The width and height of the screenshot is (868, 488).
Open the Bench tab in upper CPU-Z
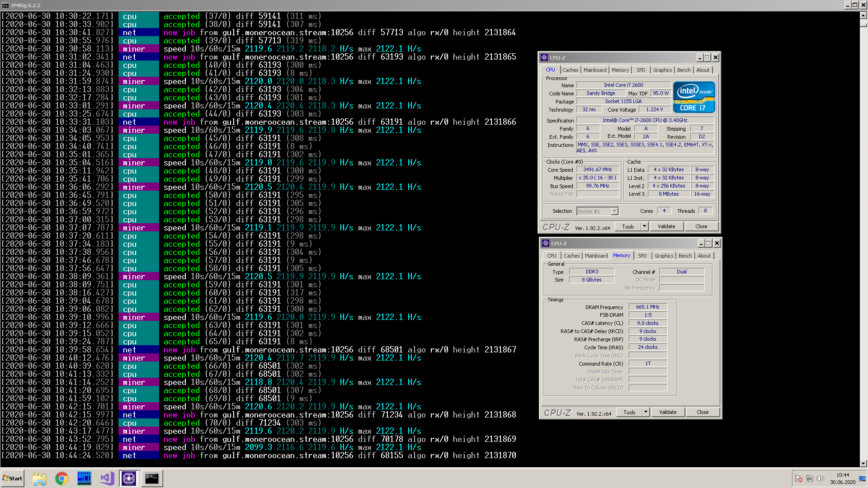pyautogui.click(x=684, y=70)
